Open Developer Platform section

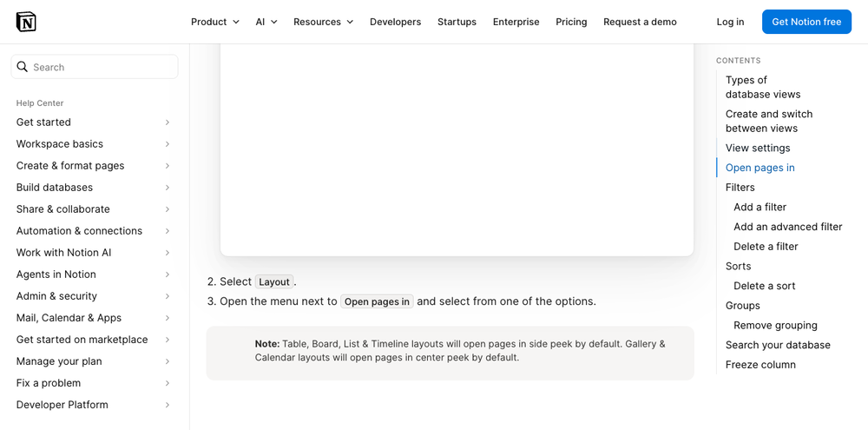pos(62,405)
